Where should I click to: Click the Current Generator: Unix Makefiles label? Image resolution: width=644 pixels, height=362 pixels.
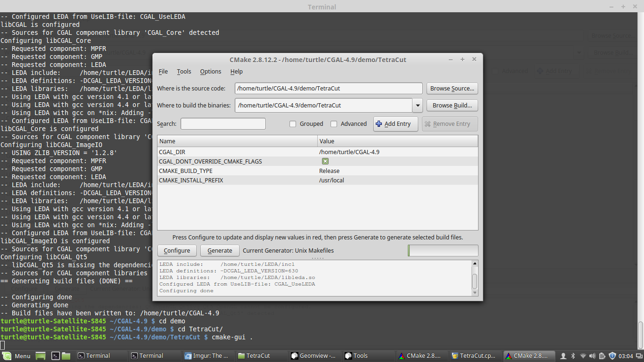[x=288, y=250]
